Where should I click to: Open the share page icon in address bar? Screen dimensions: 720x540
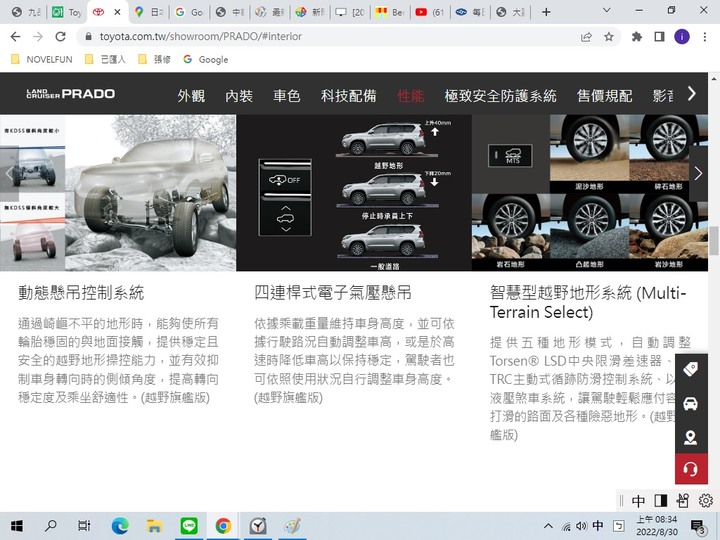[586, 37]
